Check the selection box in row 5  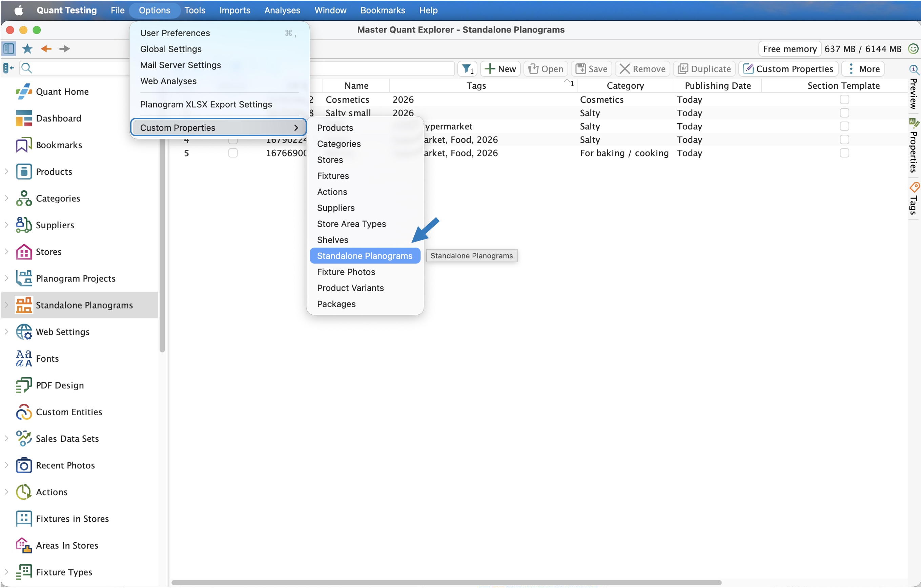click(233, 153)
